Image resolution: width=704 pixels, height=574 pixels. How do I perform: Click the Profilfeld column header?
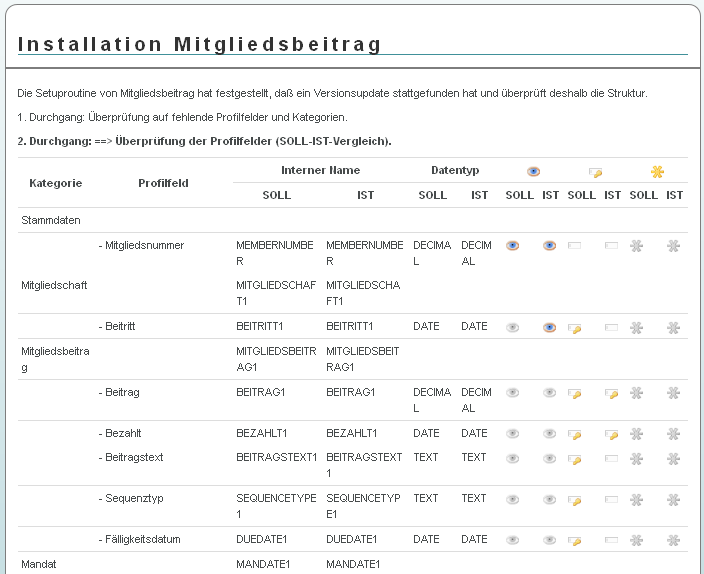pos(163,183)
